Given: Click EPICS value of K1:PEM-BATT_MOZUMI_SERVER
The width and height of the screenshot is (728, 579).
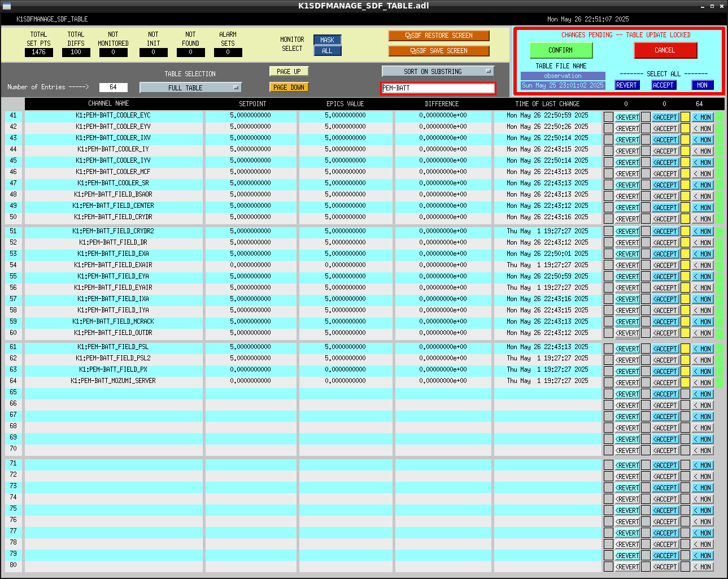Looking at the screenshot, I should [x=346, y=381].
